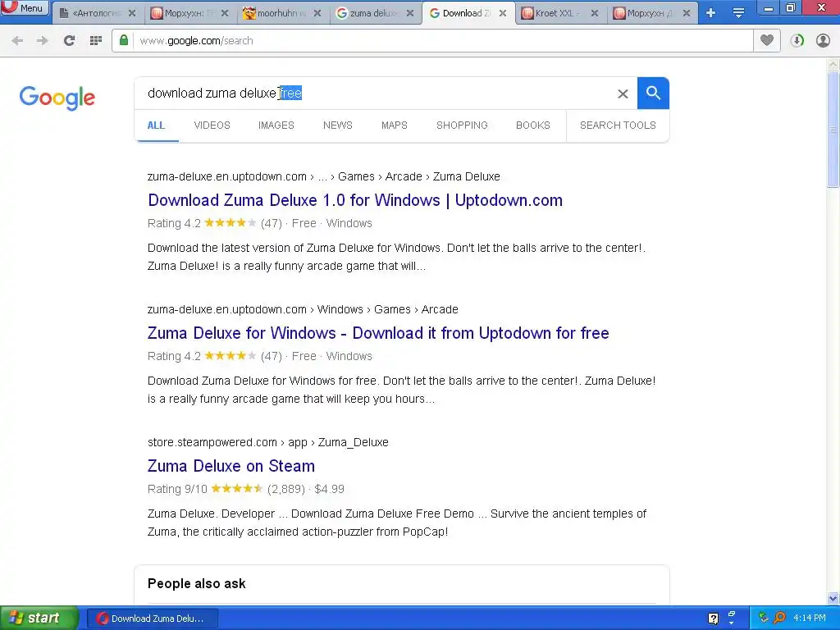
Task: Clear the search box with X
Action: point(623,94)
